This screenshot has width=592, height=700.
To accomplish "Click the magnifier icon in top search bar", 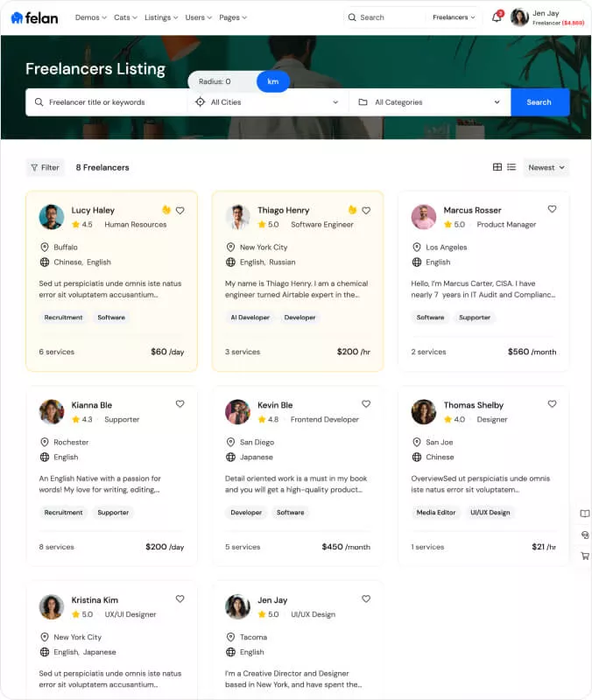I will click(352, 17).
